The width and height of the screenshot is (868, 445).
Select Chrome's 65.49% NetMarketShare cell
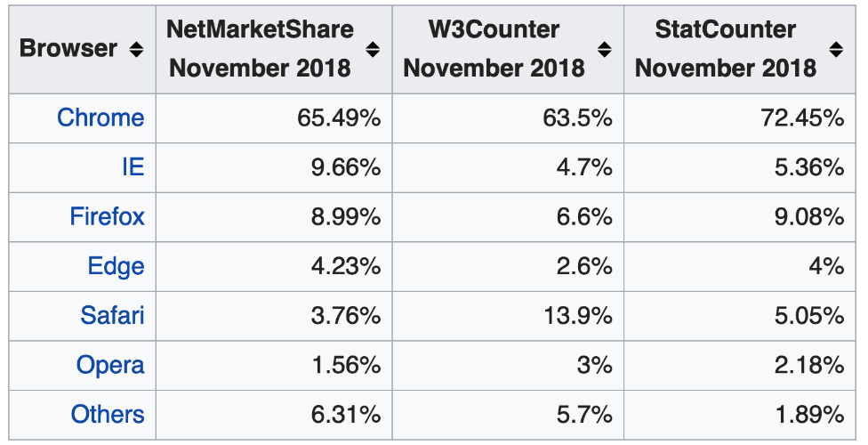click(x=339, y=117)
